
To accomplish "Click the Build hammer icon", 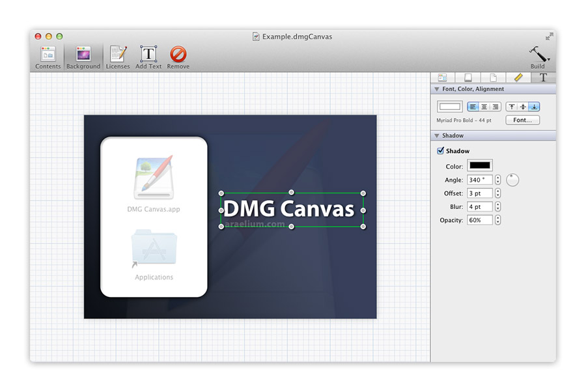I will pyautogui.click(x=538, y=57).
